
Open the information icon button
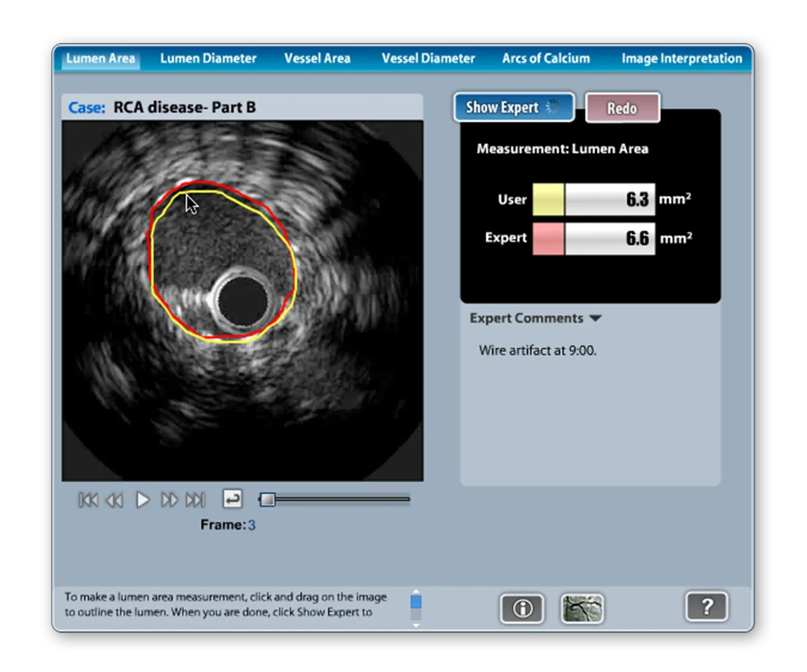tap(522, 608)
